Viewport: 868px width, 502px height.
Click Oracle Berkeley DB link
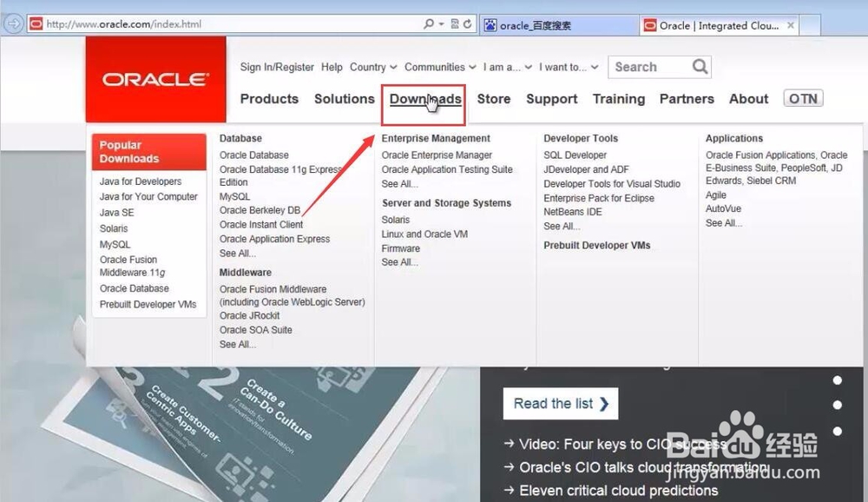(x=260, y=210)
